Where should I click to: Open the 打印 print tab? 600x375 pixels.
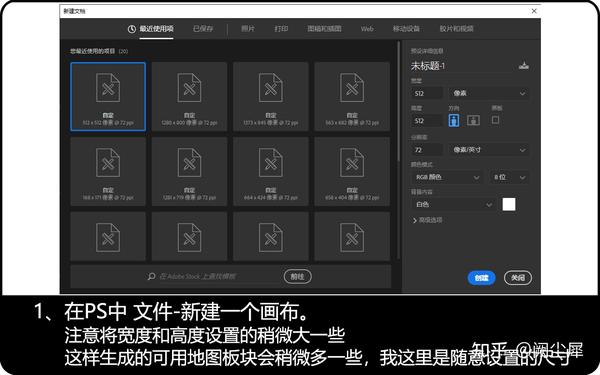[281, 29]
